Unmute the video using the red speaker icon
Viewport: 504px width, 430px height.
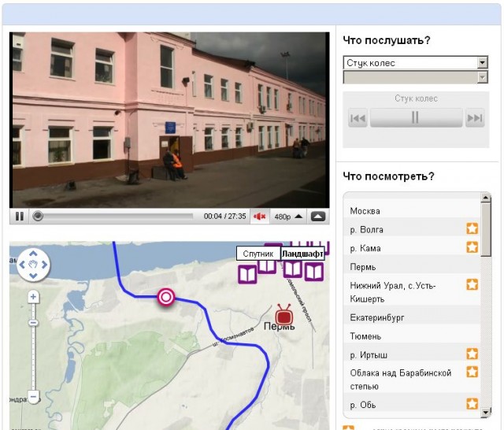click(x=259, y=216)
